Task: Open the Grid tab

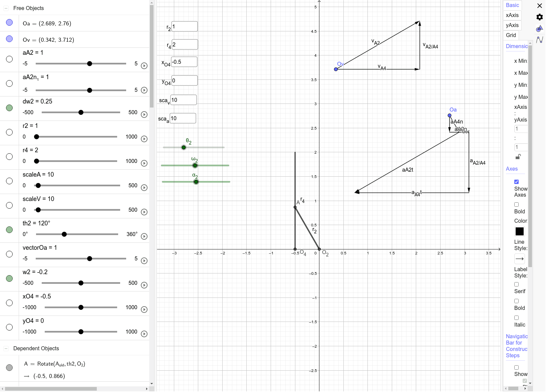Action: [511, 35]
